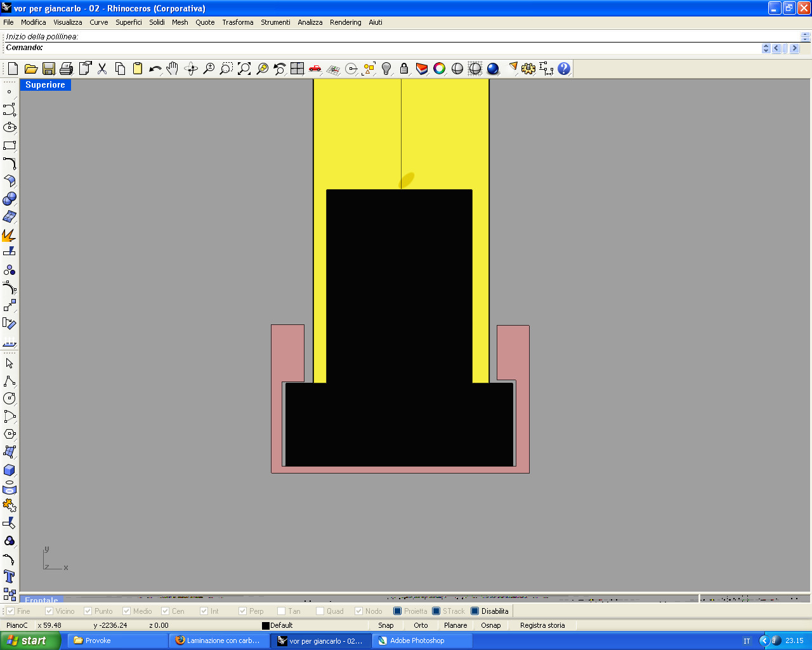Toggle Orto in the status bar
The height and width of the screenshot is (650, 812).
(x=421, y=625)
